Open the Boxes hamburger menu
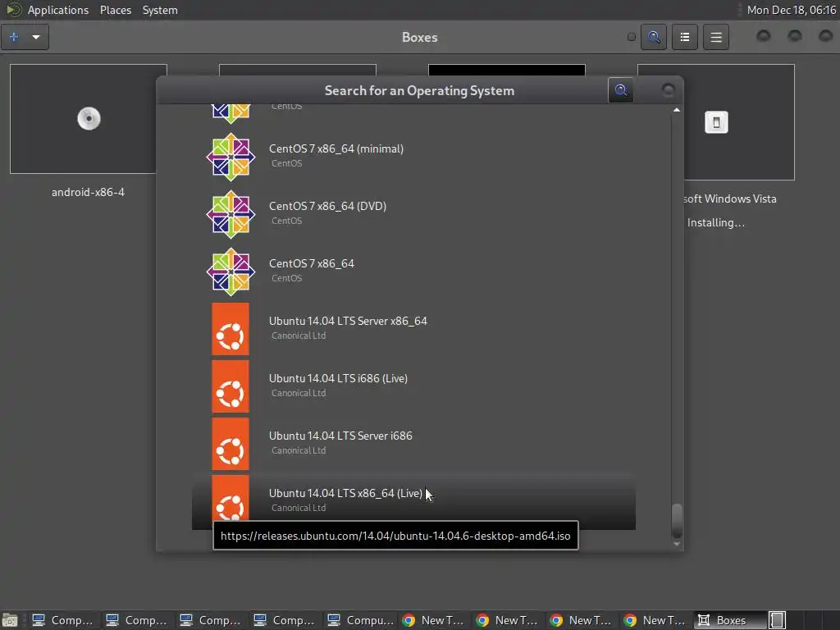Viewport: 840px width, 630px height. click(x=715, y=37)
